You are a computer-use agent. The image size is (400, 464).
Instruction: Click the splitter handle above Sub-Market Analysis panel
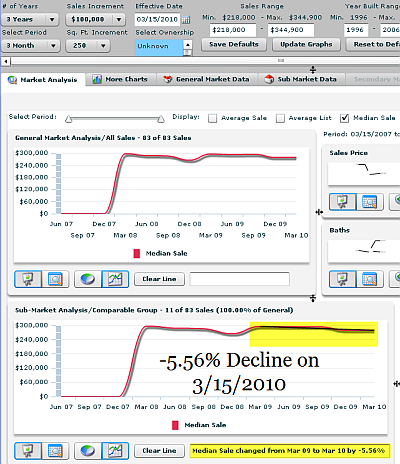pos(313,298)
